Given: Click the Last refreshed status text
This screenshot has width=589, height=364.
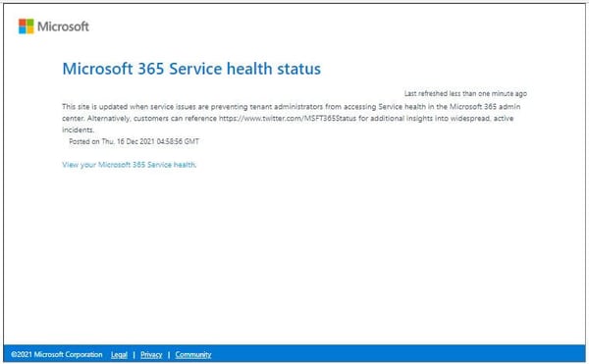Looking at the screenshot, I should point(465,93).
